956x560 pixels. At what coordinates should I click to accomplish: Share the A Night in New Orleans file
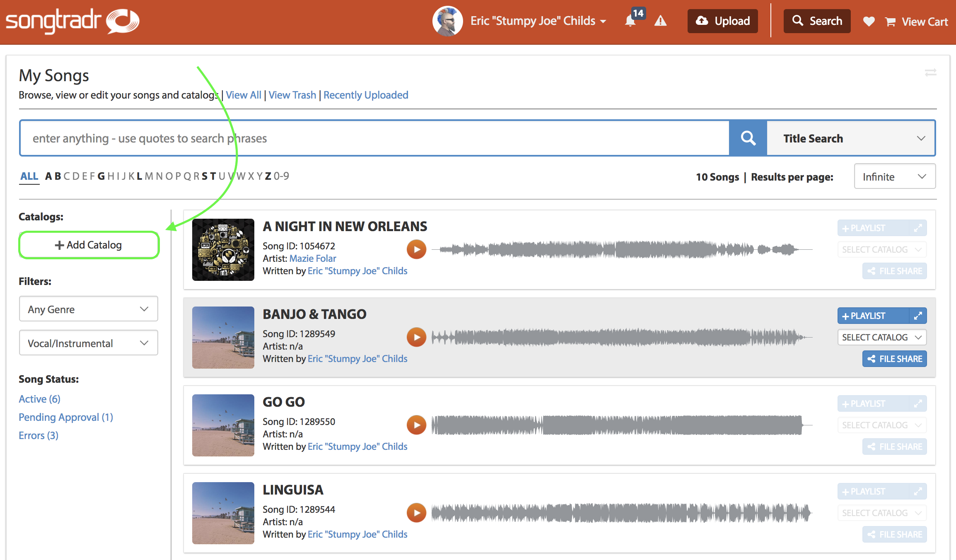pos(895,271)
